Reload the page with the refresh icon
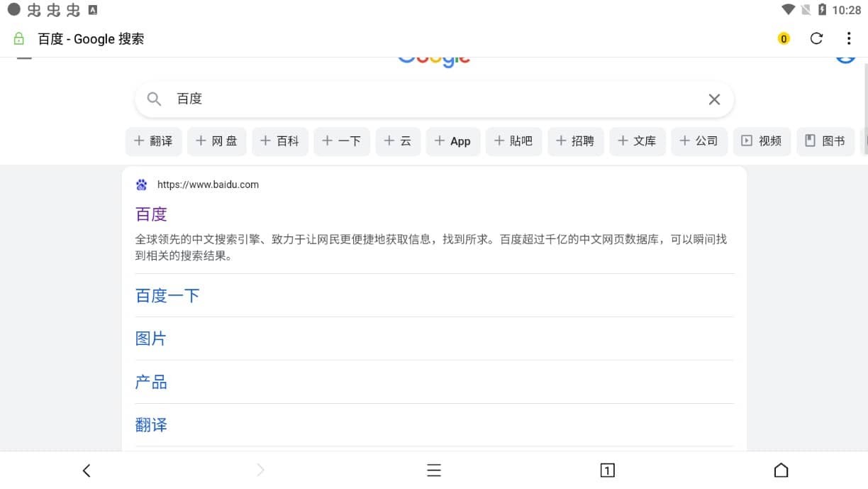 [x=816, y=39]
